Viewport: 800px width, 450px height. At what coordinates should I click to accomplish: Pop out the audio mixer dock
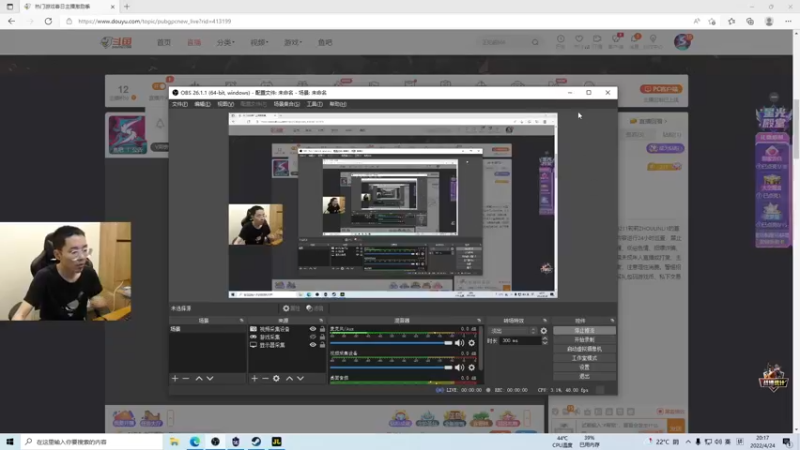click(479, 320)
